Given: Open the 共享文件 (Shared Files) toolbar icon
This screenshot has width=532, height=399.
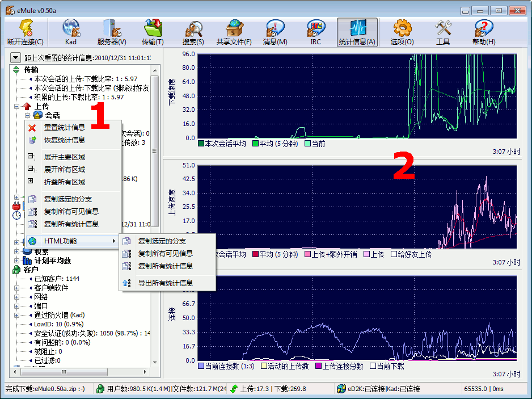Looking at the screenshot, I should click(234, 32).
